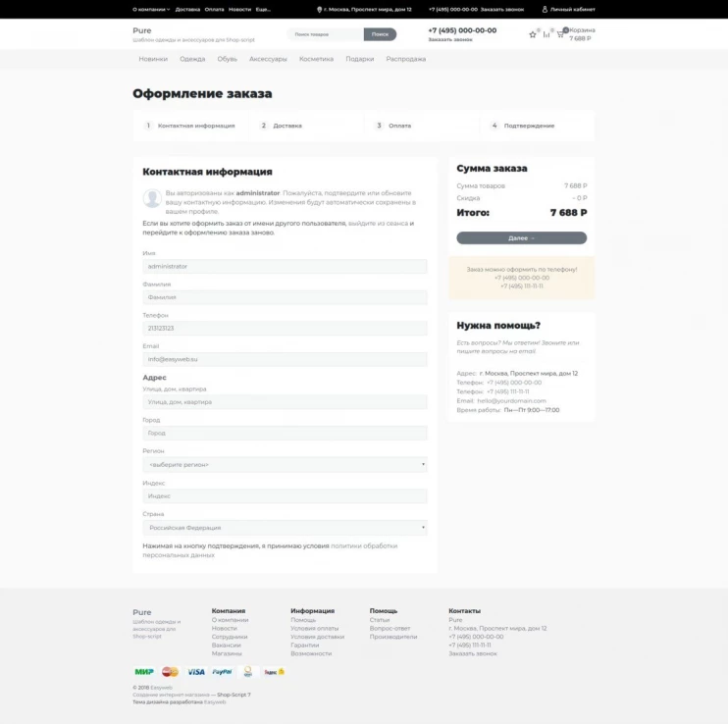The height and width of the screenshot is (724, 728).
Task: Click the Личный кабинет user icon
Action: point(545,9)
